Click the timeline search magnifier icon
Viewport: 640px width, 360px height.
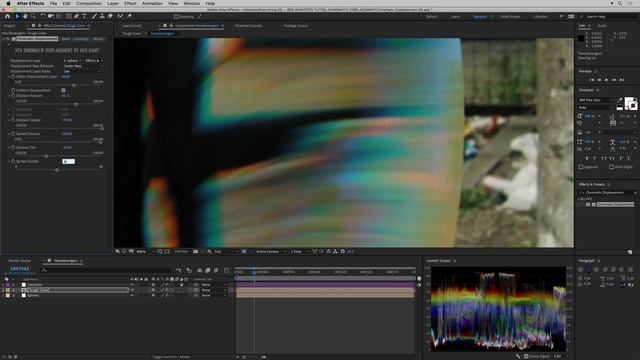(x=44, y=270)
